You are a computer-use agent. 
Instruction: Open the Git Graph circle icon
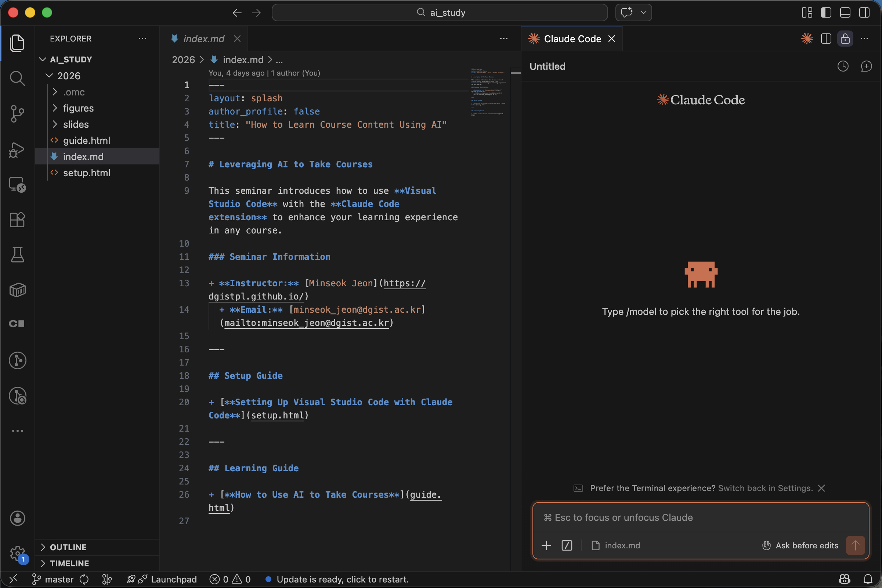click(x=17, y=360)
